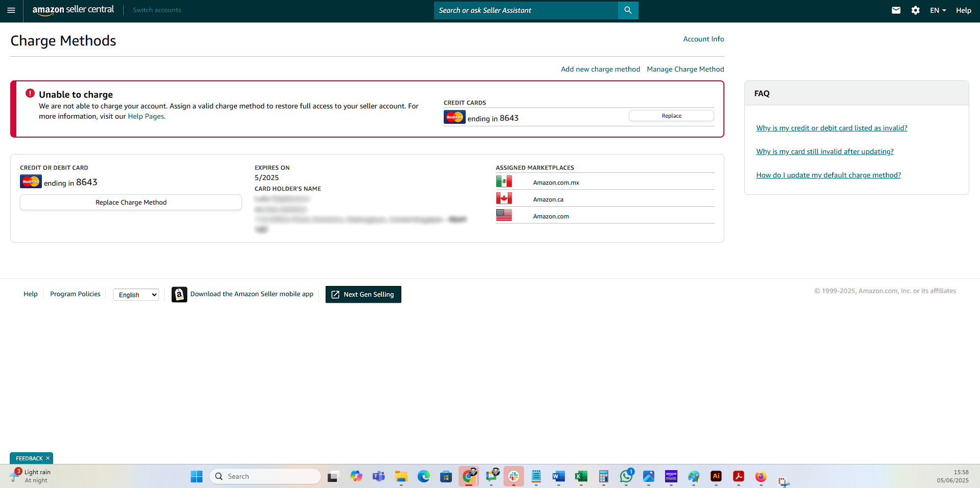Open Notepad from the taskbar
980x488 pixels.
pyautogui.click(x=536, y=477)
